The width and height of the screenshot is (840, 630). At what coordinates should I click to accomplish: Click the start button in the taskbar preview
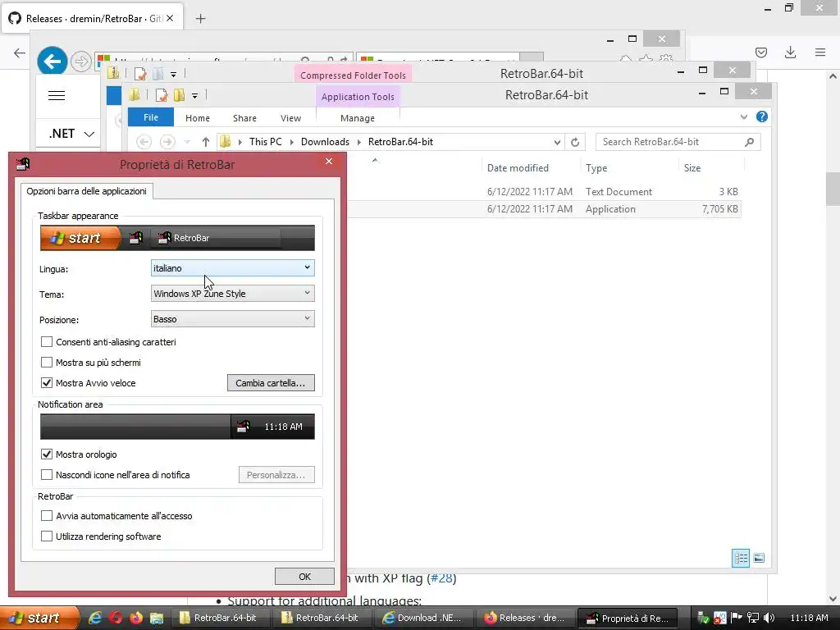(x=80, y=238)
